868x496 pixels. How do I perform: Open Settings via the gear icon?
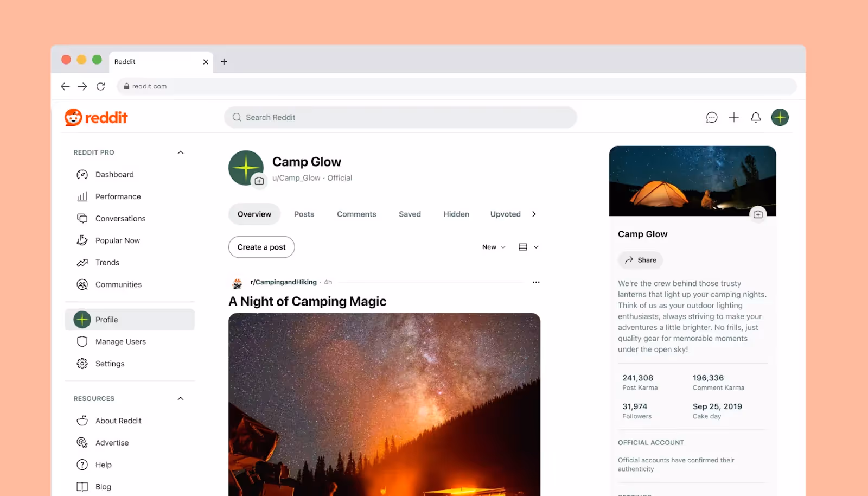pos(82,363)
